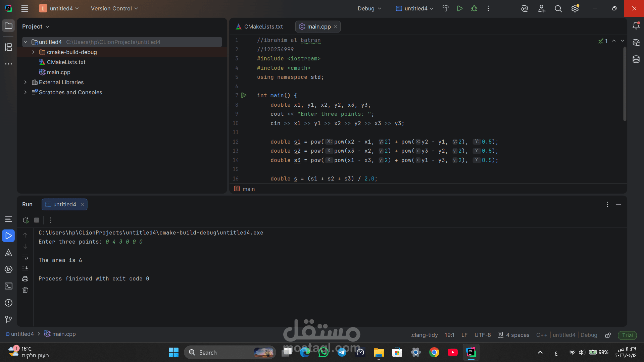Open IDE settings gear

(575, 8)
